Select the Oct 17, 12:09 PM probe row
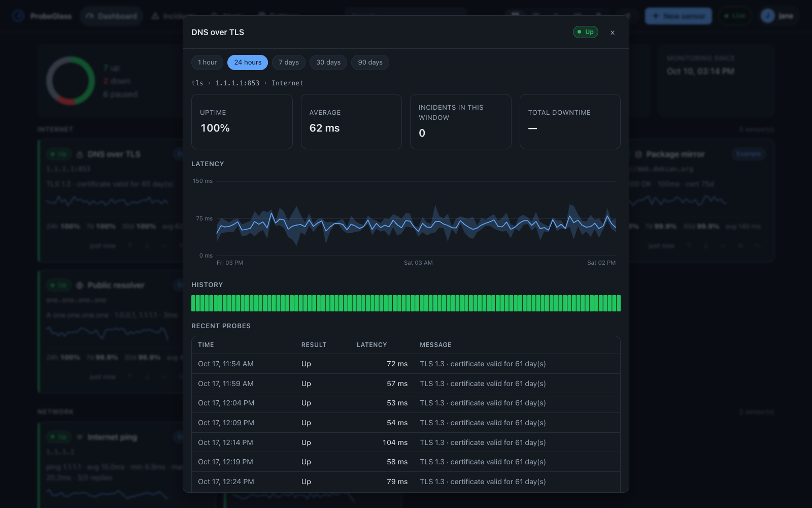This screenshot has height=508, width=812. [406, 423]
